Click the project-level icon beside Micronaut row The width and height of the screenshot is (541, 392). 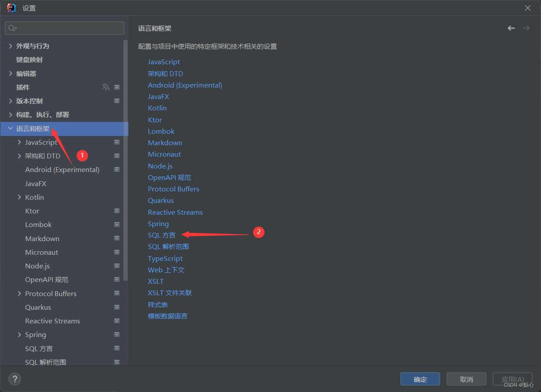pyautogui.click(x=117, y=252)
